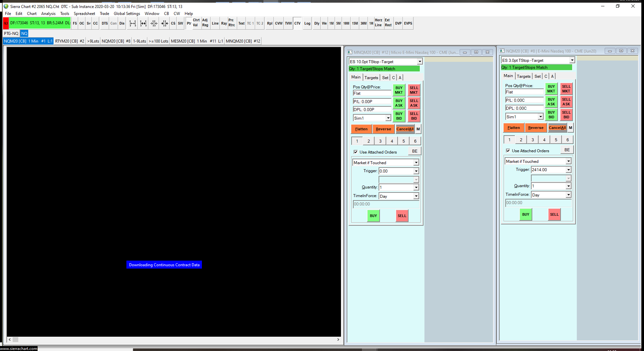Screen dimensions: 644x351
Task: Click the SW toolbar button
Action: (181, 23)
